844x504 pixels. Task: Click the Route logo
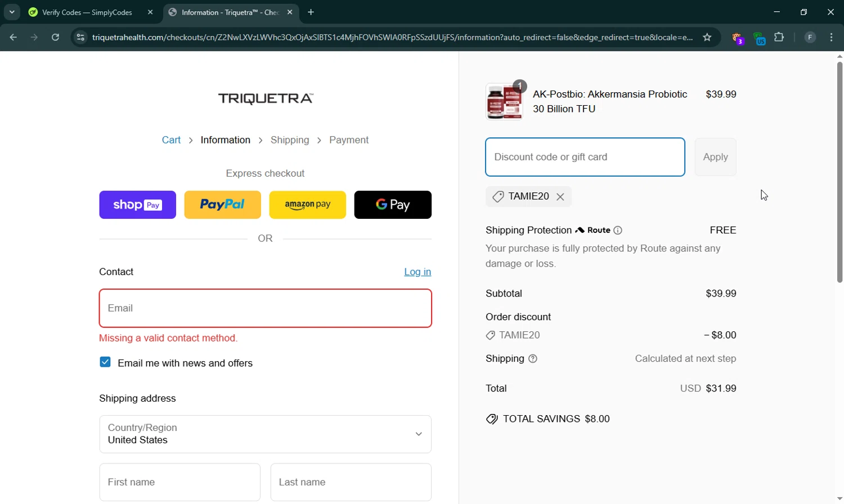coord(593,230)
